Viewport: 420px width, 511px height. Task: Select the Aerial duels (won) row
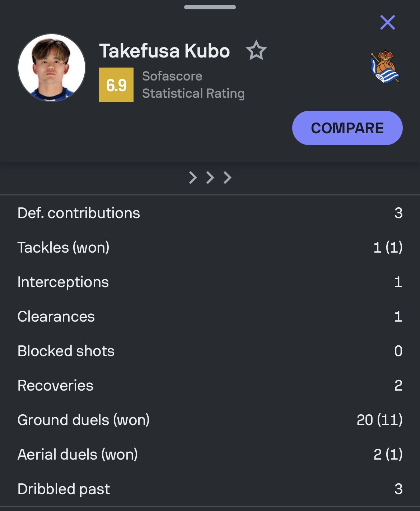(x=210, y=455)
